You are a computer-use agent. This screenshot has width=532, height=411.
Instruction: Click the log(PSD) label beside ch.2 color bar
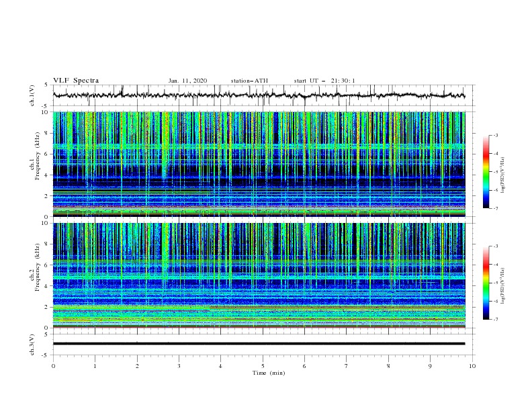[x=503, y=286]
